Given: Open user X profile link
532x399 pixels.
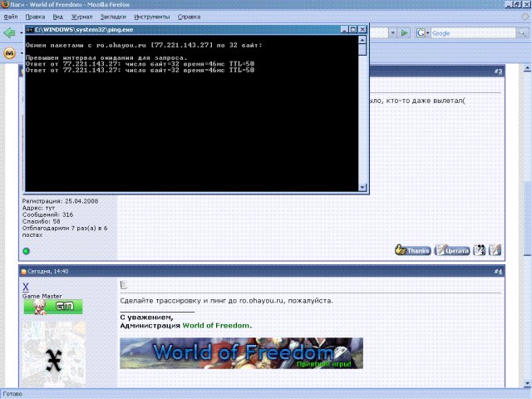Looking at the screenshot, I should pos(26,287).
